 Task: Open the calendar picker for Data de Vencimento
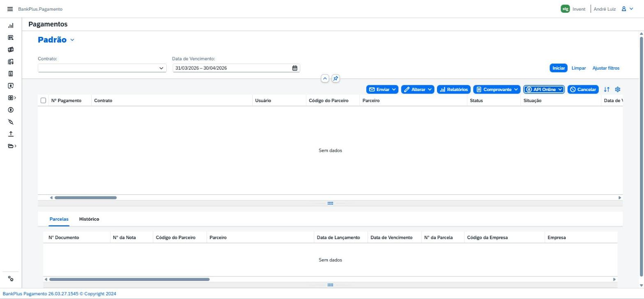click(294, 68)
